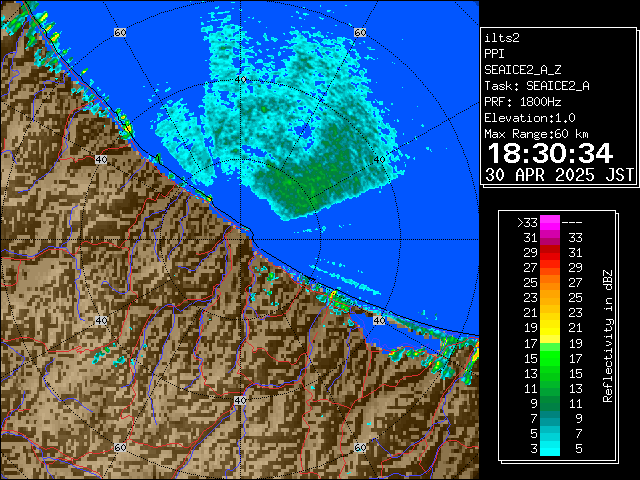Pick the red 29–31 dBZ legend color
Screen dimensions: 640x480
point(550,253)
